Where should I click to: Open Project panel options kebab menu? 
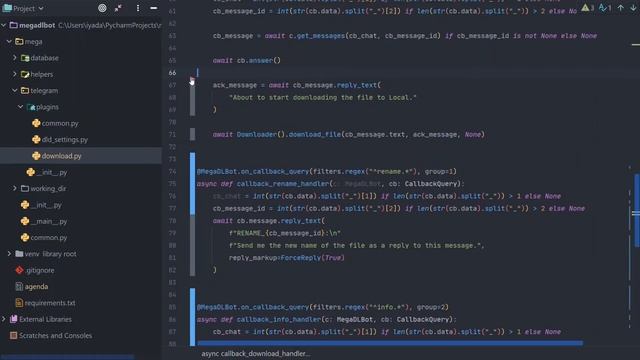pos(138,8)
